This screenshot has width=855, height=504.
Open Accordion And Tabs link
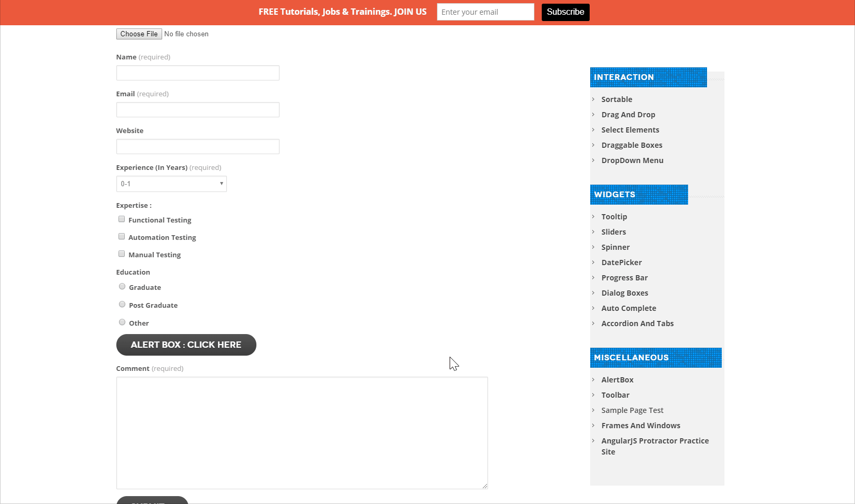[638, 324]
